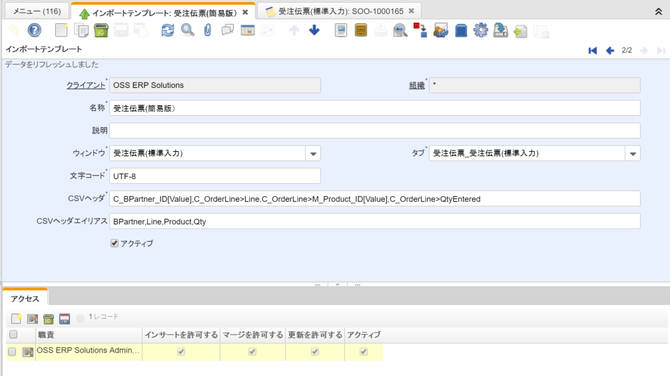Go to previous record using the blue left arrow
670x376 pixels.
pos(610,50)
